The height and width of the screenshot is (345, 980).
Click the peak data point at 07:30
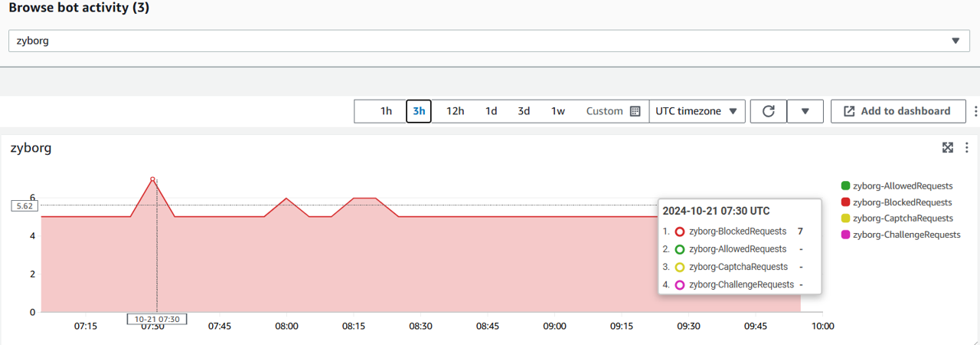point(153,179)
